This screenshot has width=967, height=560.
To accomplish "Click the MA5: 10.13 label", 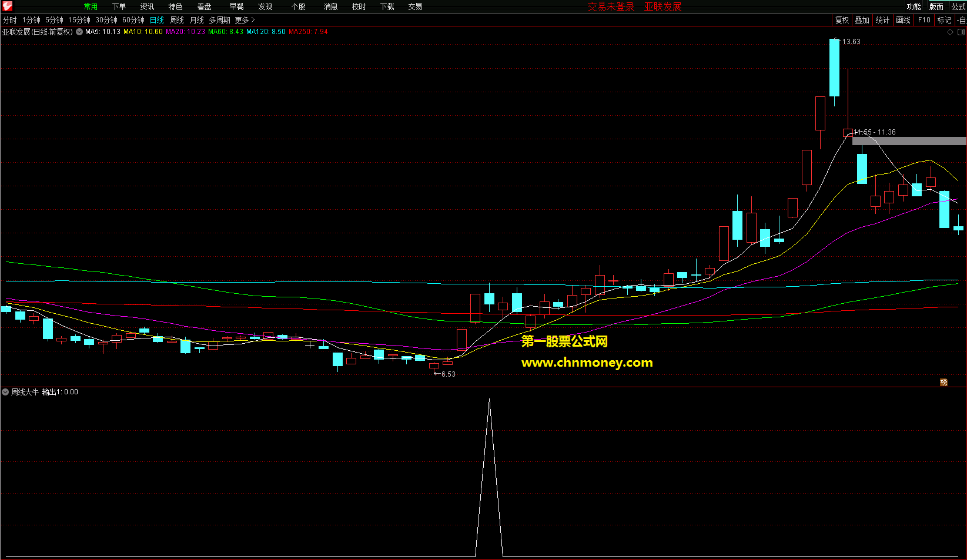I will (x=103, y=32).
